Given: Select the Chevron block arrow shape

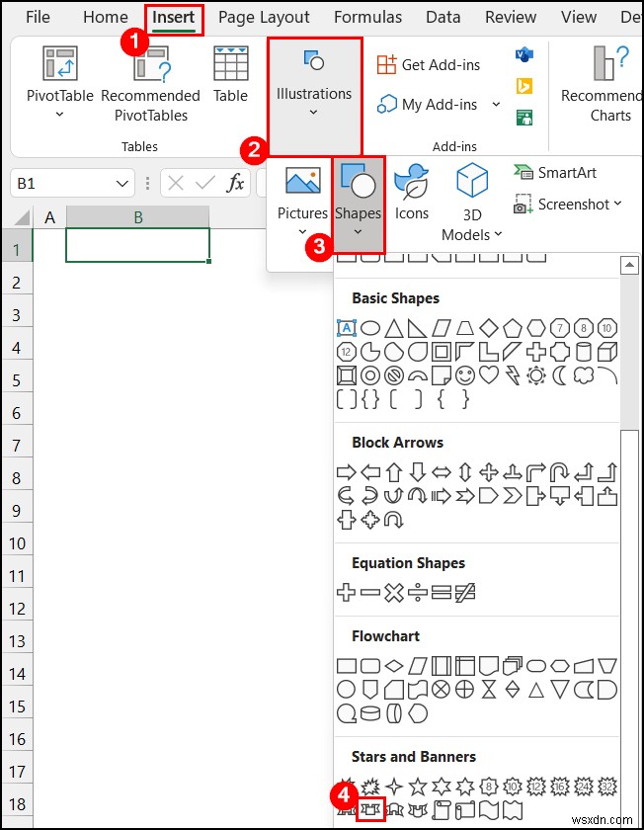Looking at the screenshot, I should coord(513,496).
